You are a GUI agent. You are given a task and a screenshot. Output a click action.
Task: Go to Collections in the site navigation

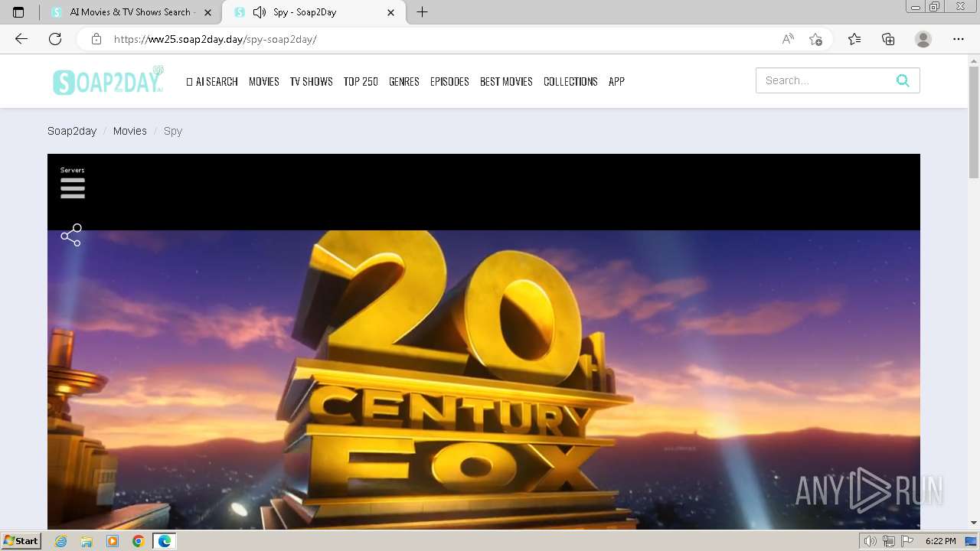[x=570, y=81]
